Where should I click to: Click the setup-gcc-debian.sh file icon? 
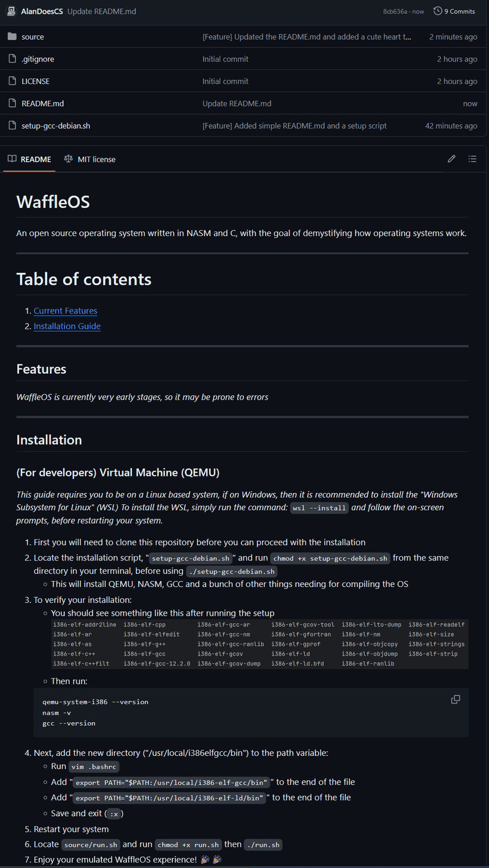[x=12, y=126]
